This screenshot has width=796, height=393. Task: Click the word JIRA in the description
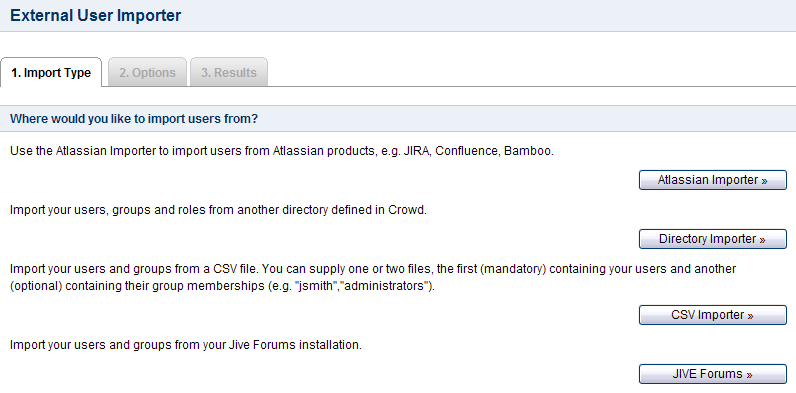point(417,151)
